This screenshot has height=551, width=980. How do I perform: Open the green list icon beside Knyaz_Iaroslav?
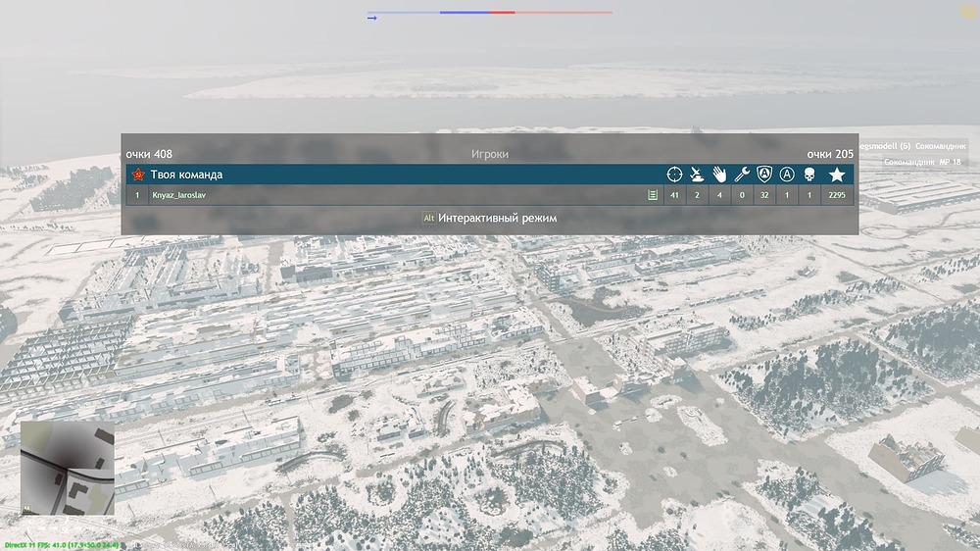tap(653, 195)
